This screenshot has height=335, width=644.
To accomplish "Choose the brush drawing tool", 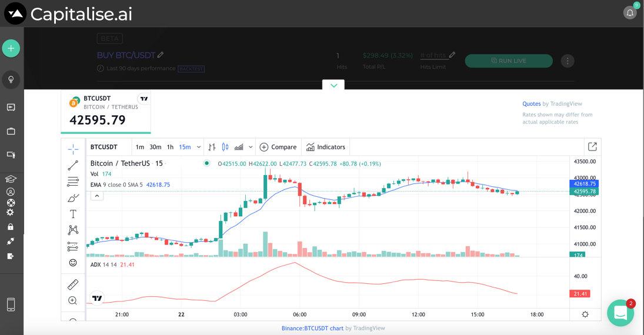I will point(73,198).
